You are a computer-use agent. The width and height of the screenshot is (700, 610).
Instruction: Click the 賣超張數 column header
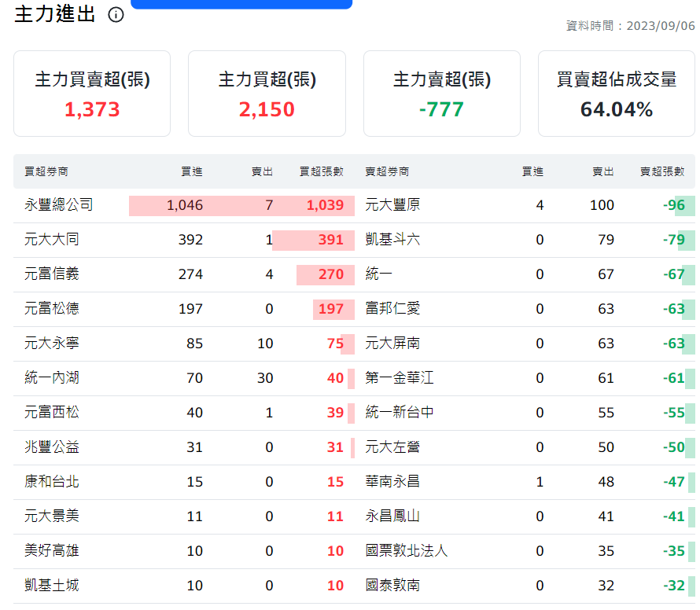tap(661, 171)
